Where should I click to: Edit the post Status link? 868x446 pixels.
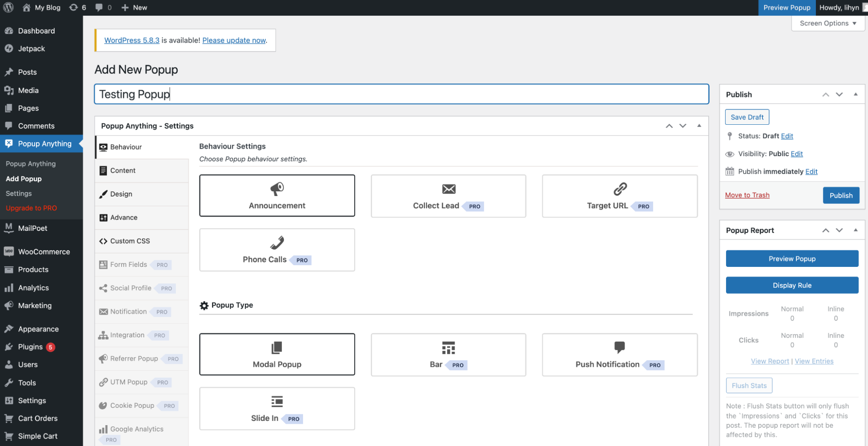click(x=787, y=136)
